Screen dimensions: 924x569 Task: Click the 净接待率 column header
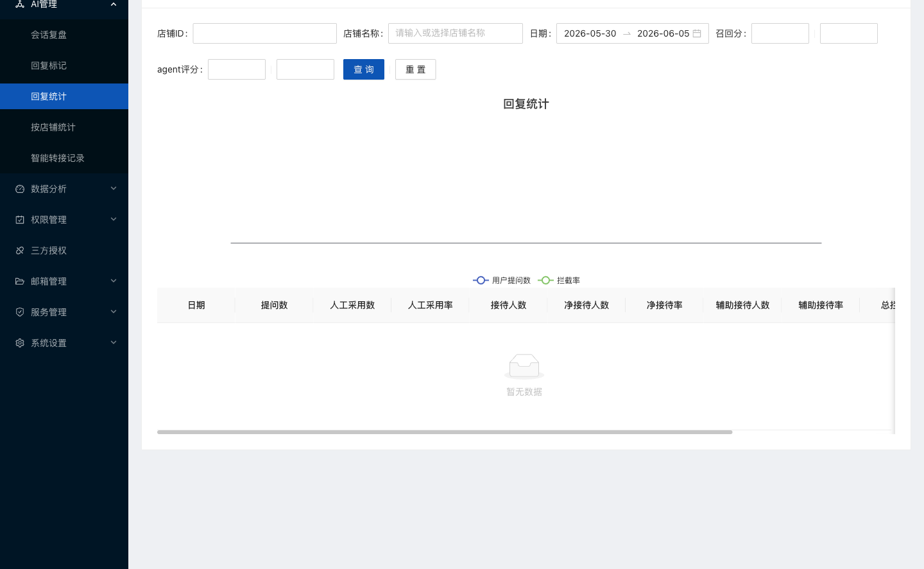pos(665,305)
